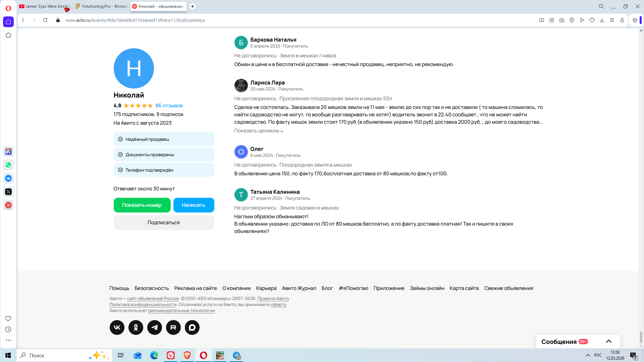644x362 pixels.
Task: Expand the Сообщения chat panel
Action: coord(608,342)
